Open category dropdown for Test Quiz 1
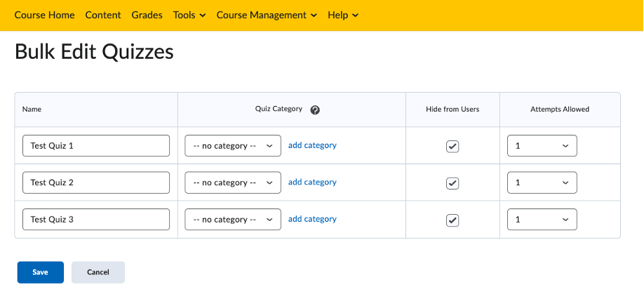Viewport: 644px width, 299px height. coord(233,146)
